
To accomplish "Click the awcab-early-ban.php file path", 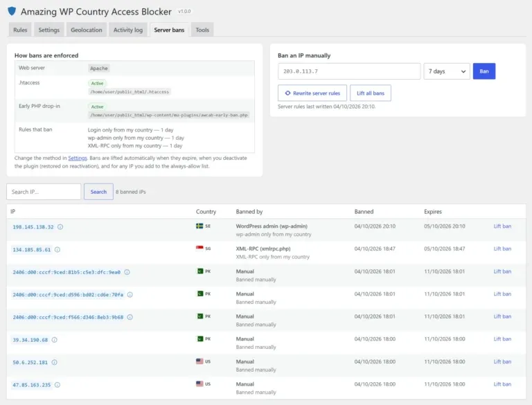I will coord(169,116).
